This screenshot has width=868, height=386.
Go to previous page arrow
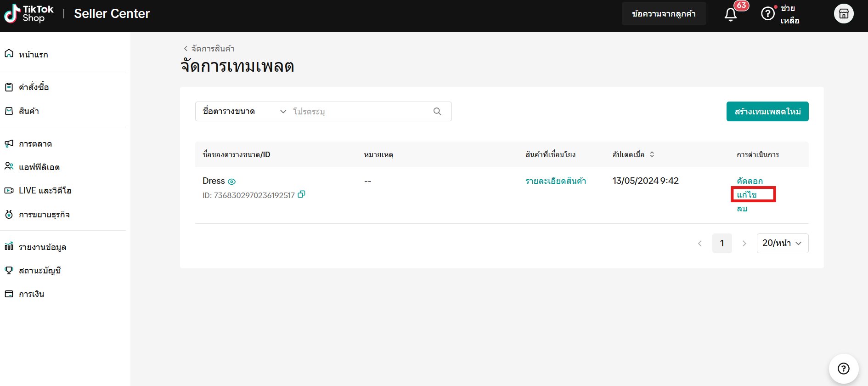699,244
